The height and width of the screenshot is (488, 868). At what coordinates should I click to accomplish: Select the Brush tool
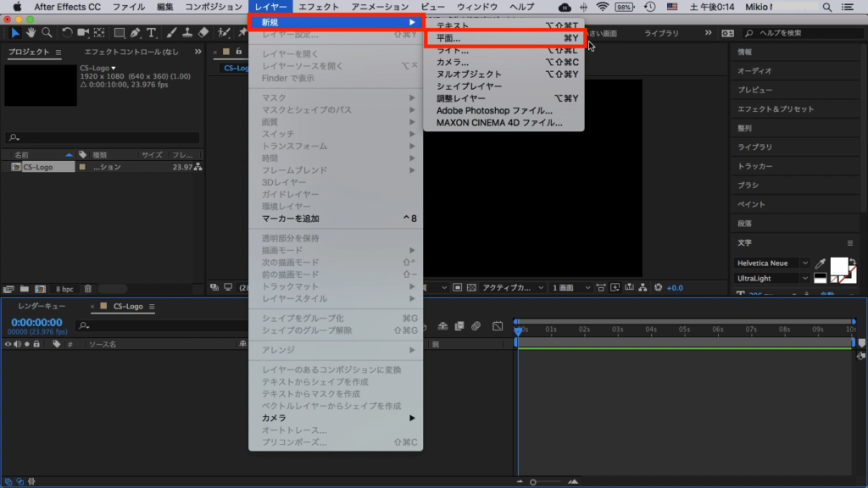point(171,33)
